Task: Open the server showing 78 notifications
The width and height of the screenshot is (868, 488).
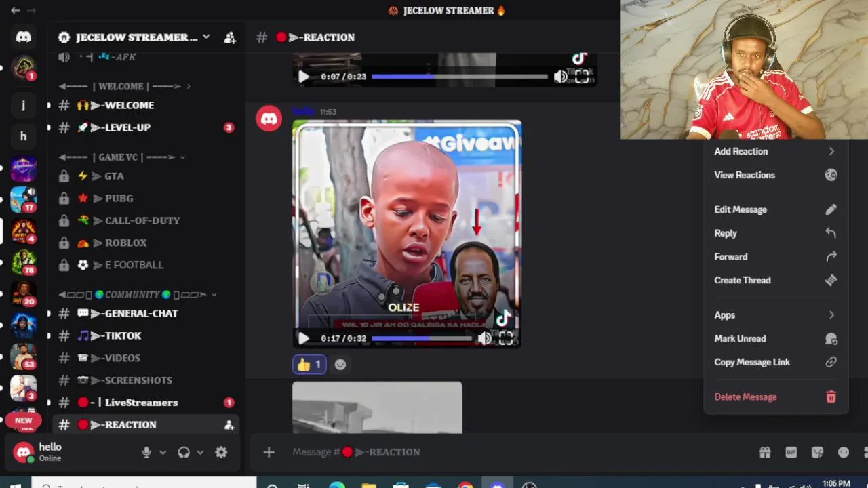Action: (x=23, y=262)
